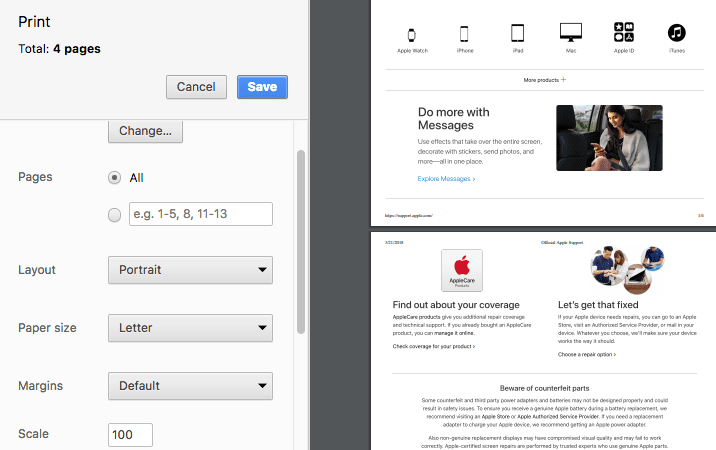Open the Margins Default dropdown
This screenshot has height=450, width=716.
coord(190,386)
